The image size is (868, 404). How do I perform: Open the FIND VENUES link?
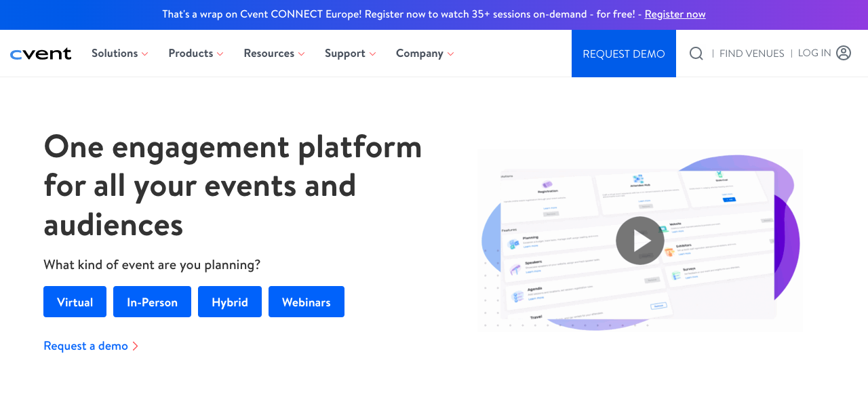click(x=751, y=54)
